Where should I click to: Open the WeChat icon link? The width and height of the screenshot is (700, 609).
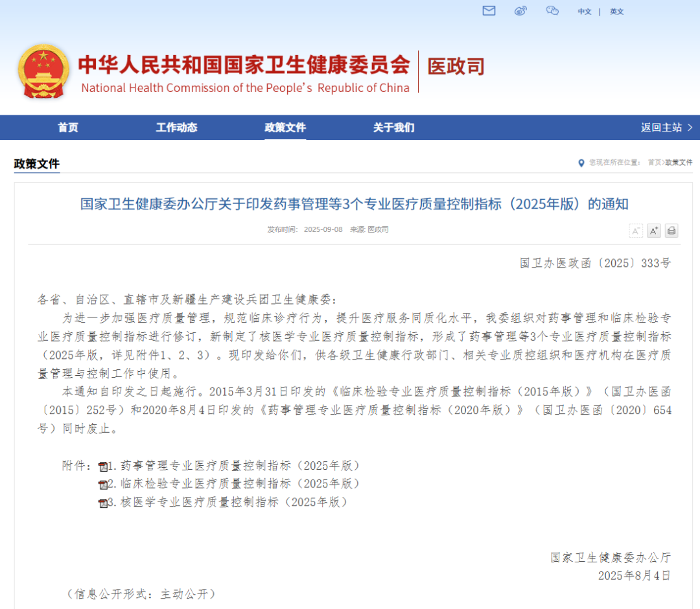552,11
